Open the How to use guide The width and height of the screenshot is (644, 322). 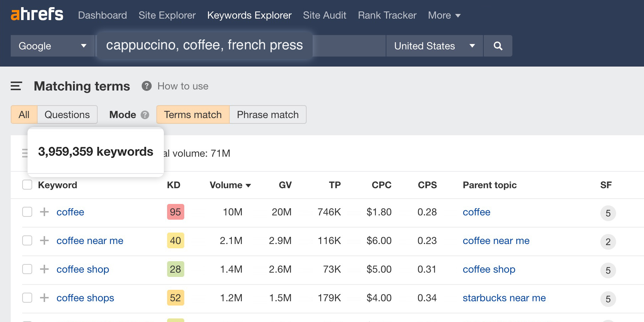(182, 86)
